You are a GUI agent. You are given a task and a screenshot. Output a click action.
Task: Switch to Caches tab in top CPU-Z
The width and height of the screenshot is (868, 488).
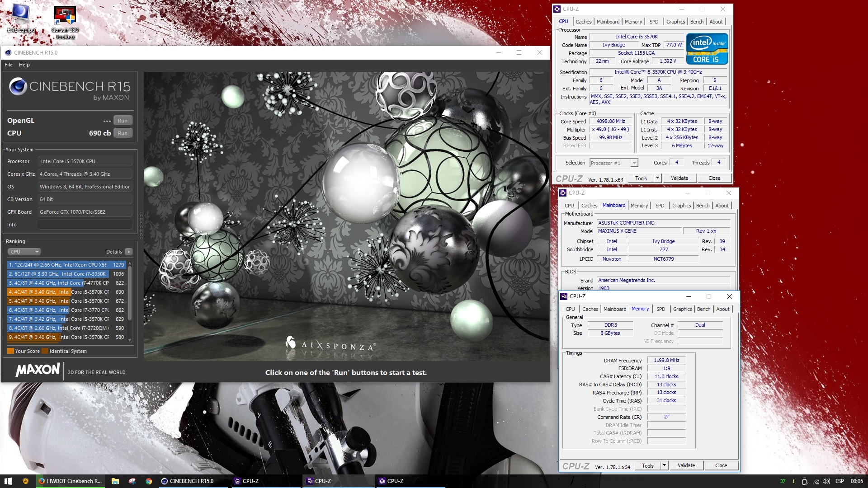(583, 22)
